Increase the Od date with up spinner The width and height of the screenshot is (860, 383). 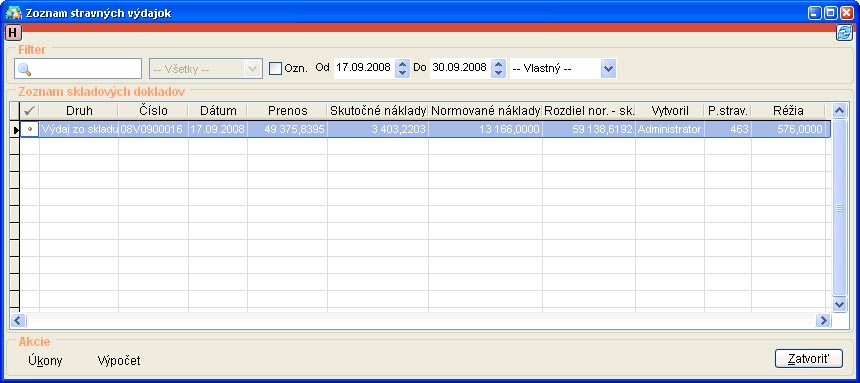pos(403,64)
